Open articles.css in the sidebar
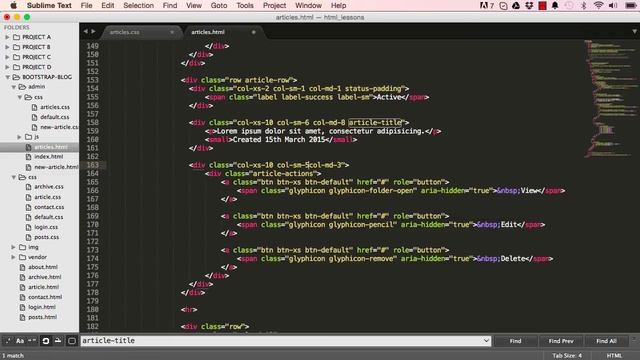Viewport: 640px width, 360px height. tap(55, 107)
